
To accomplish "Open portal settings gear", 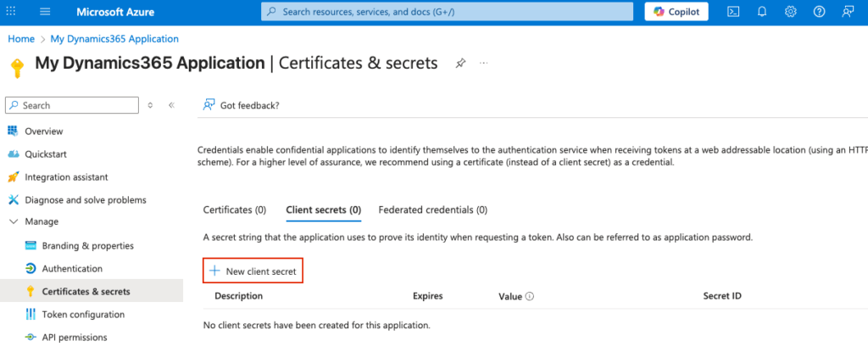I will 790,12.
